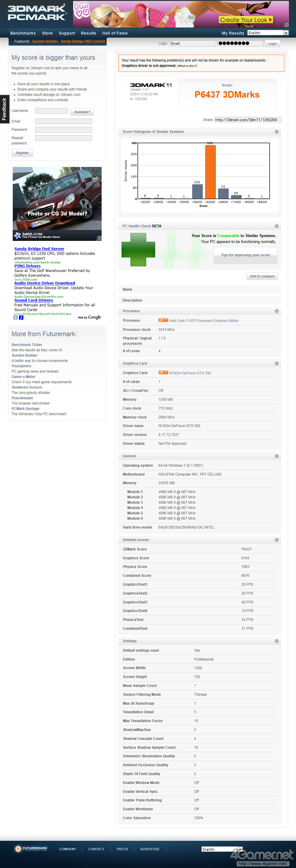Open Intel Core i7-975 processor link
Viewport: 296px width, 868px height.
tap(204, 321)
